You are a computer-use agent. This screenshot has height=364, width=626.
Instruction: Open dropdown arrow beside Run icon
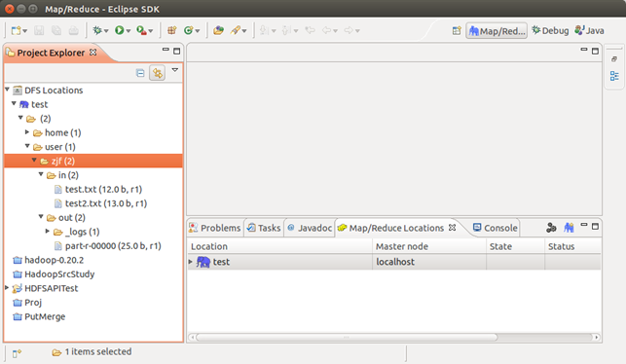(x=129, y=31)
